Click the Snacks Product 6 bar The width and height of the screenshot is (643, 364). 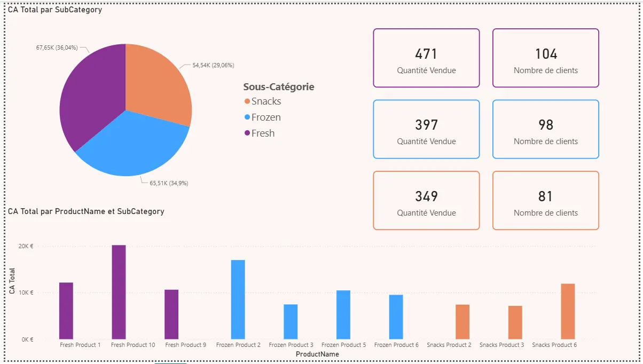click(x=568, y=312)
